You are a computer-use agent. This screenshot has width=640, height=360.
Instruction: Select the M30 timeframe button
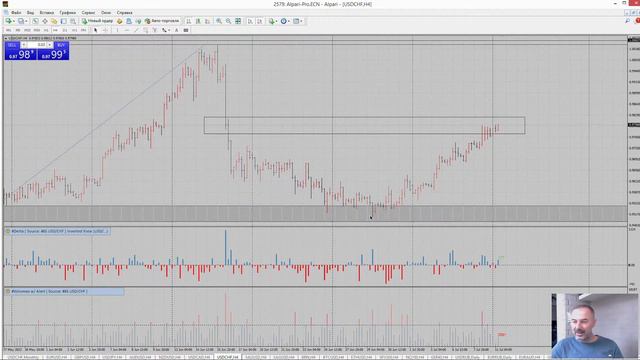(36, 30)
